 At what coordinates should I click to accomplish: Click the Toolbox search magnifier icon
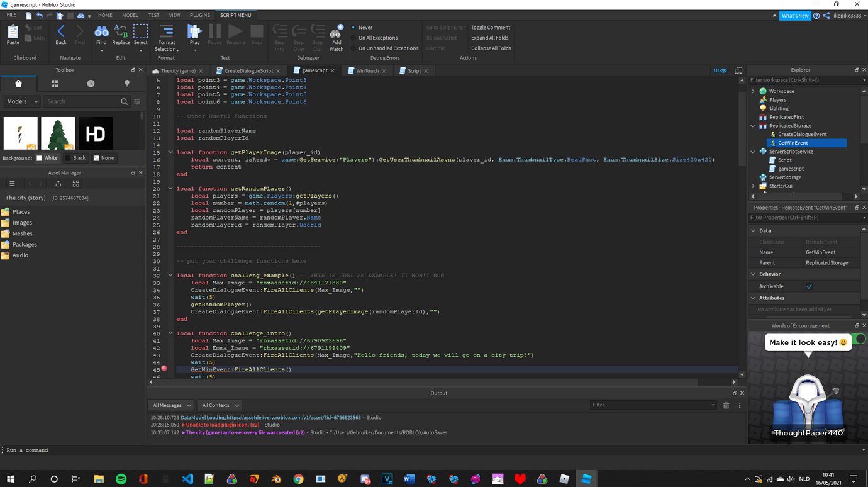click(x=125, y=101)
